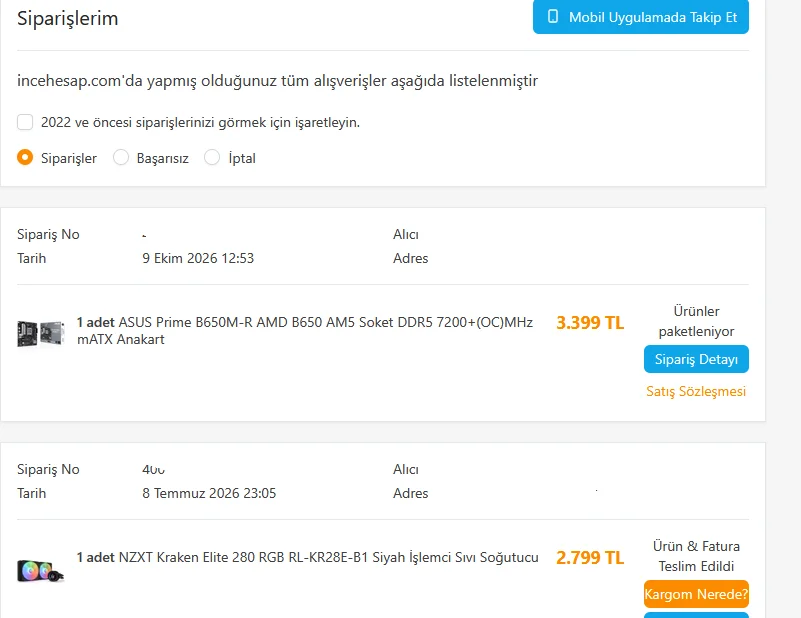The width and height of the screenshot is (801, 618).
Task: Click the phone icon in Mobil Uygulamada Takip Et
Action: 553,16
